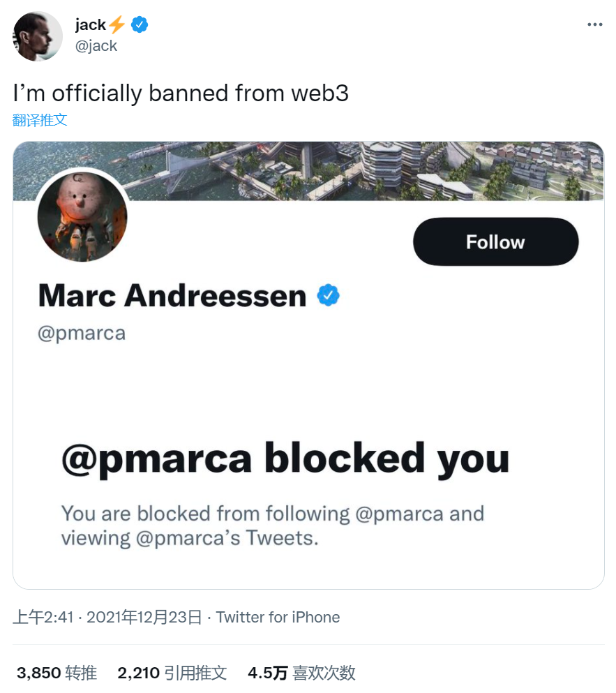Click jack's profile avatar photo
The height and width of the screenshot is (693, 616).
coord(38,36)
